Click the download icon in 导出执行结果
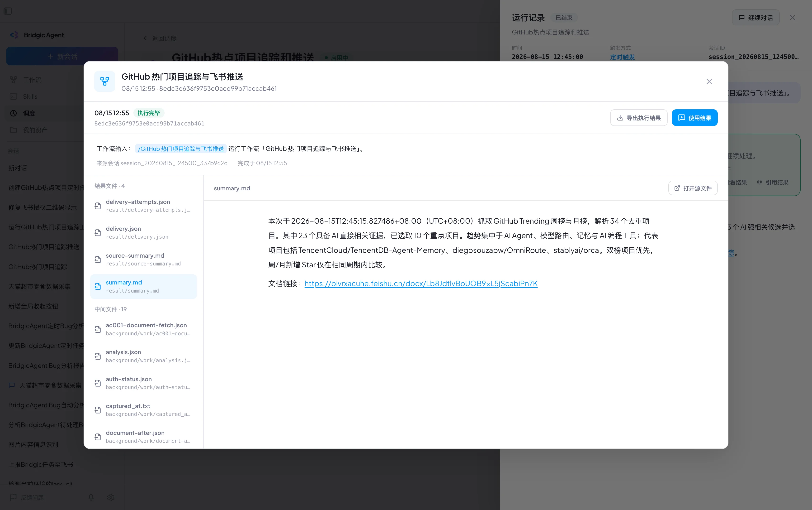Image resolution: width=812 pixels, height=510 pixels. [x=620, y=118]
